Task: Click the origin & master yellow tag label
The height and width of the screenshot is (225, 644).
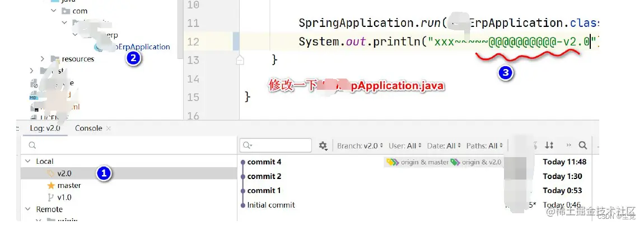Action: 417,162
